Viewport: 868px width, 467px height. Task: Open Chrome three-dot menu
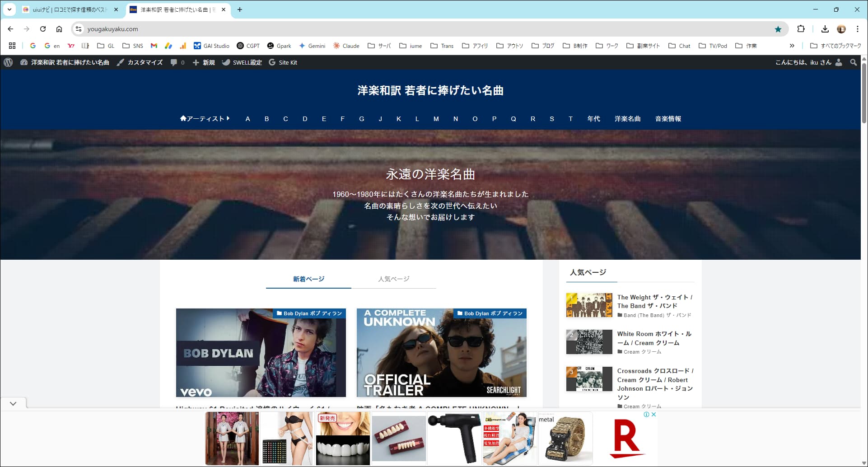[858, 29]
